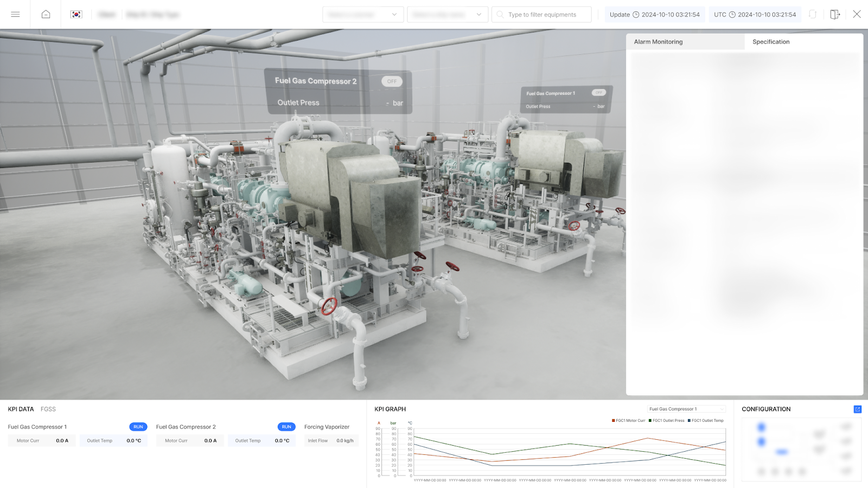Toggle Fuel Gas Compressor 1 OFF switch
Image resolution: width=868 pixels, height=488 pixels.
point(599,93)
